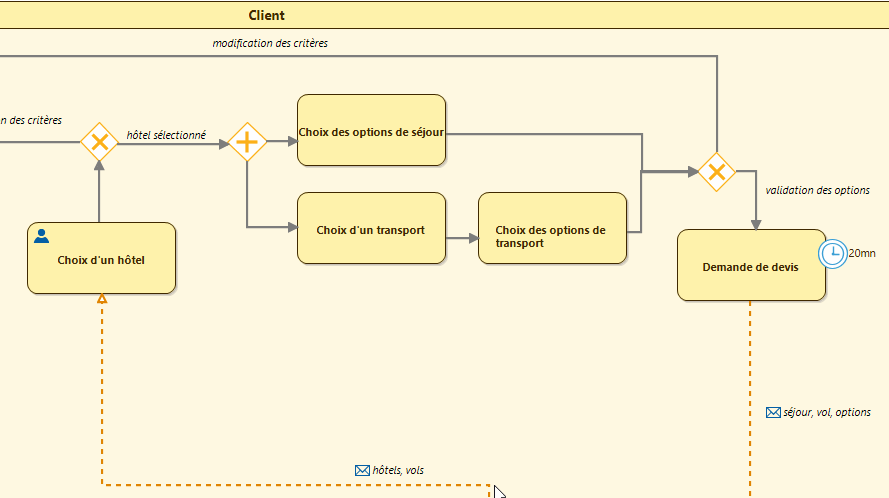The height and width of the screenshot is (498, 889).
Task: Select the exclusive gateway near 'validation des options'
Action: tap(717, 171)
